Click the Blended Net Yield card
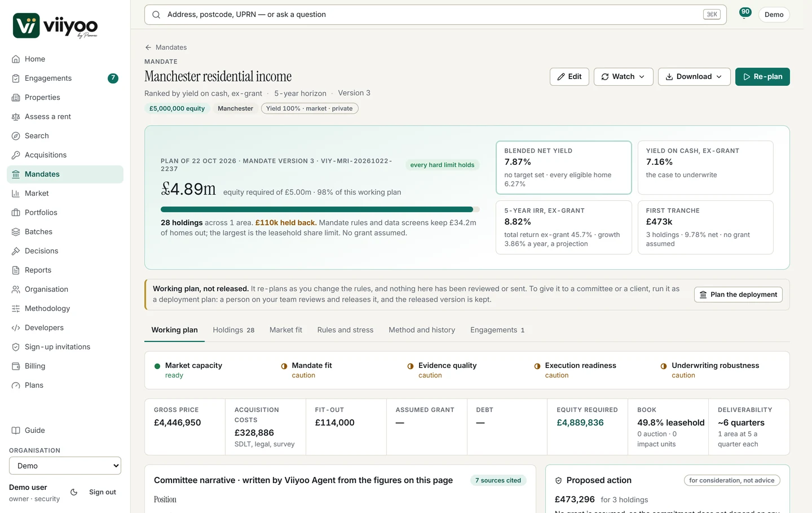The image size is (812, 513). tap(563, 168)
